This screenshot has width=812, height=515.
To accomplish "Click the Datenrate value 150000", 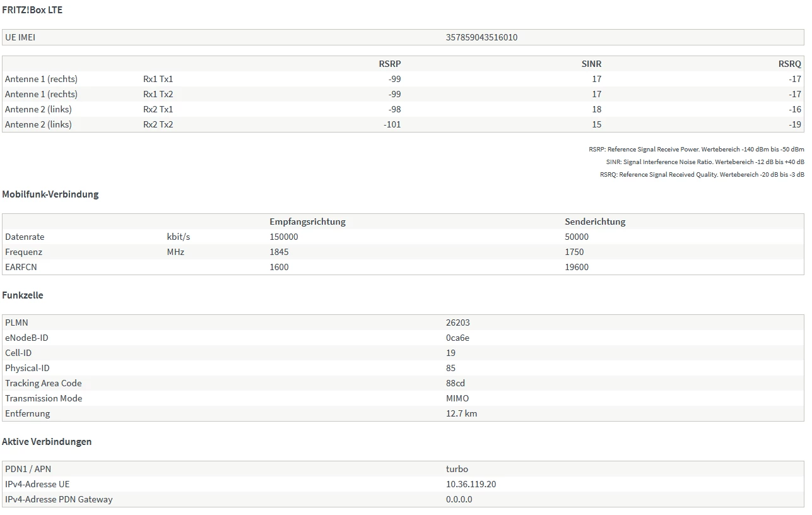I will coord(284,237).
